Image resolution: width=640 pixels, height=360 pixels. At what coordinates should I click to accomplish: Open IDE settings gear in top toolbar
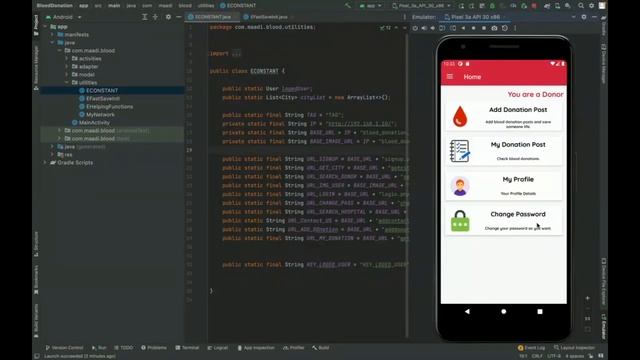tap(591, 6)
